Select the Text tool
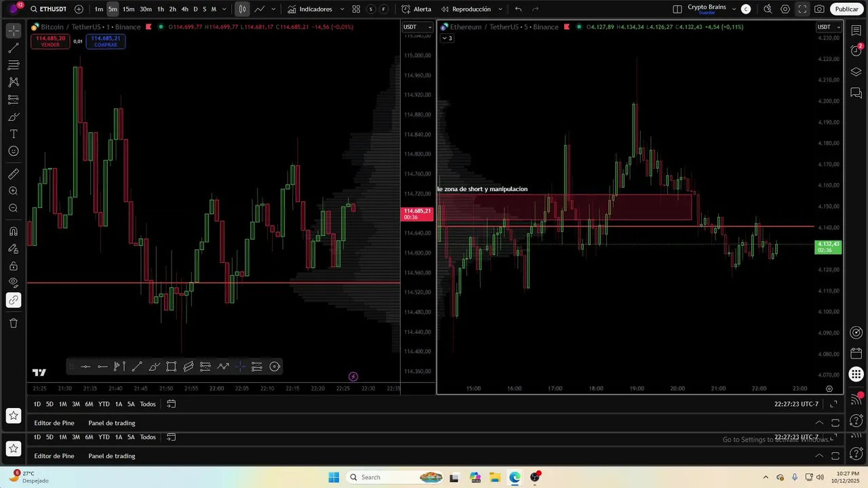The width and height of the screenshot is (868, 488). tap(13, 134)
